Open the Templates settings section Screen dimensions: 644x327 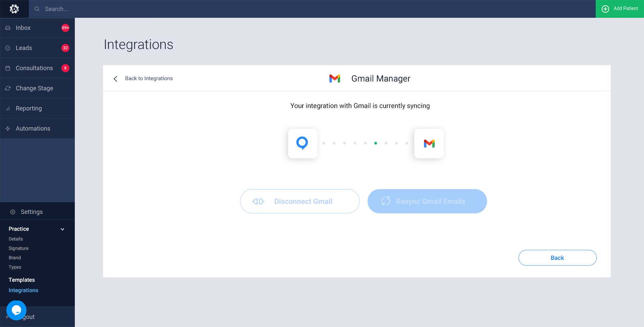[x=22, y=280]
